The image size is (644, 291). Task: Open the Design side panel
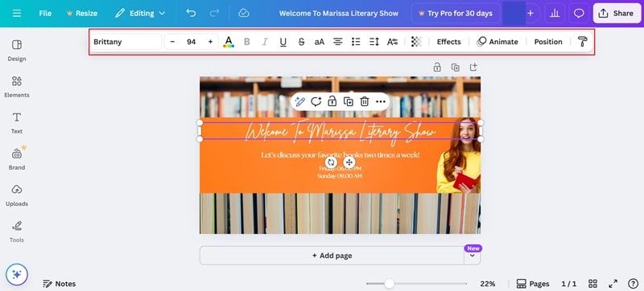pos(17,51)
